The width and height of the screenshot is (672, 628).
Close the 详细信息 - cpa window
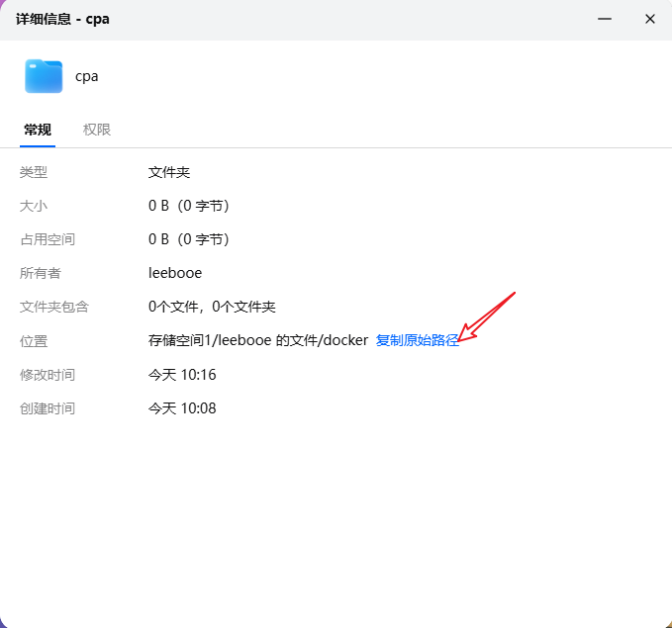pyautogui.click(x=649, y=19)
